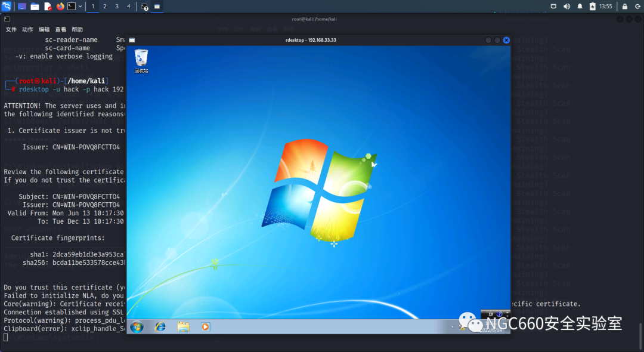Switch to workspace 2
Screen dimensions: 644x352
105,6
